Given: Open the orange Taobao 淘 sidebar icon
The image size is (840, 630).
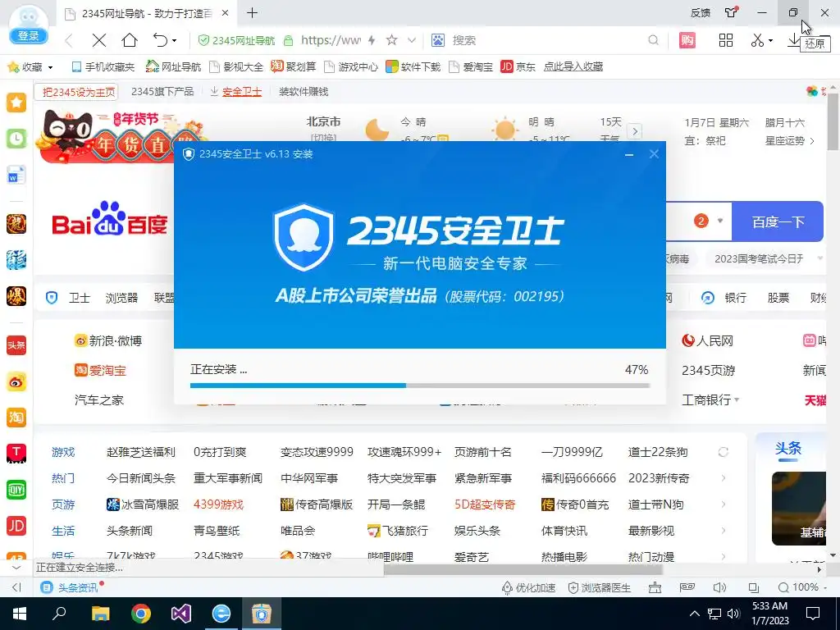Looking at the screenshot, I should [x=16, y=418].
